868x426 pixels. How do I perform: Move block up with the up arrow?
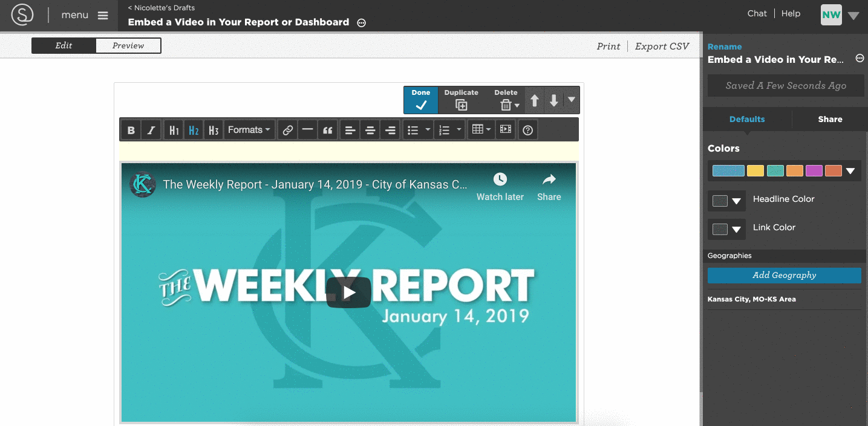[x=535, y=100]
